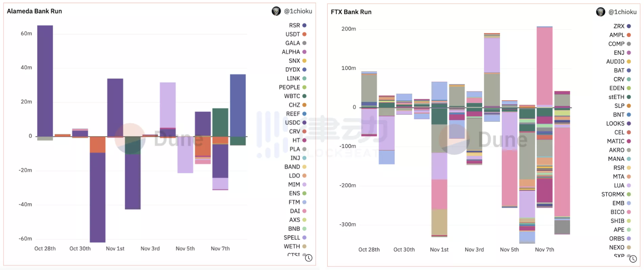Toggle the RSR series in Alameda legend
The image size is (644, 270).
297,25
